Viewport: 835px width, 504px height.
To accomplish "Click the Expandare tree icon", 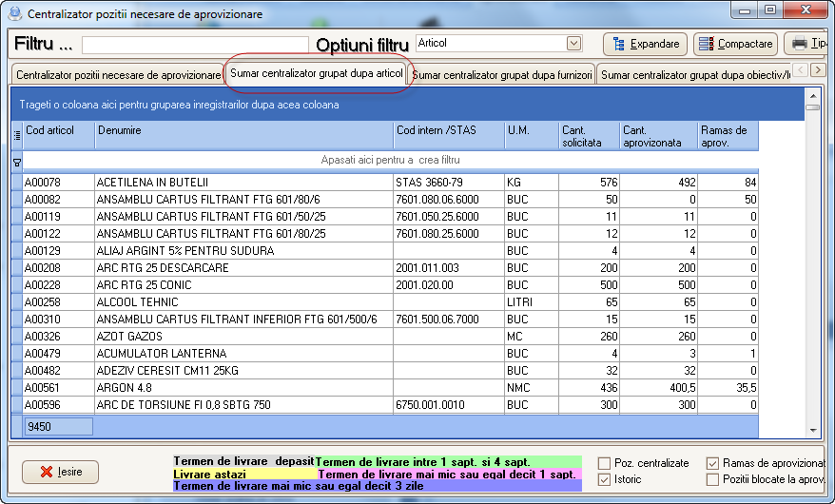I will point(618,44).
